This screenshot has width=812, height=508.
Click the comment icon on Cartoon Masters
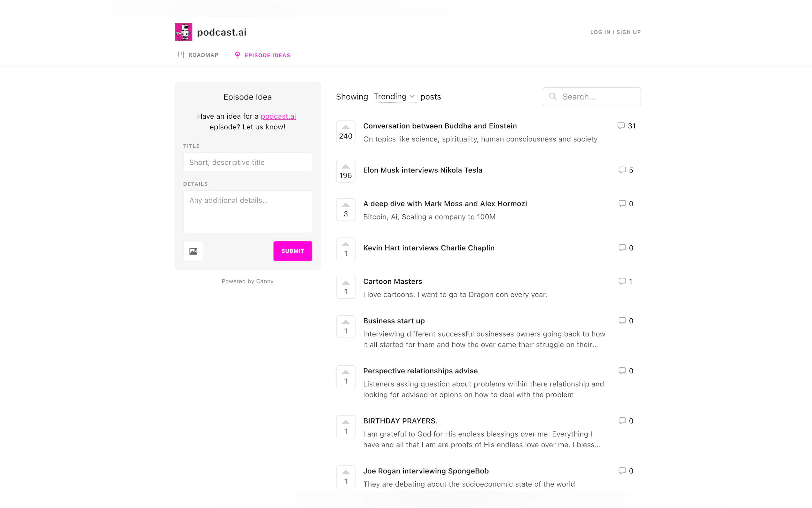(x=622, y=281)
